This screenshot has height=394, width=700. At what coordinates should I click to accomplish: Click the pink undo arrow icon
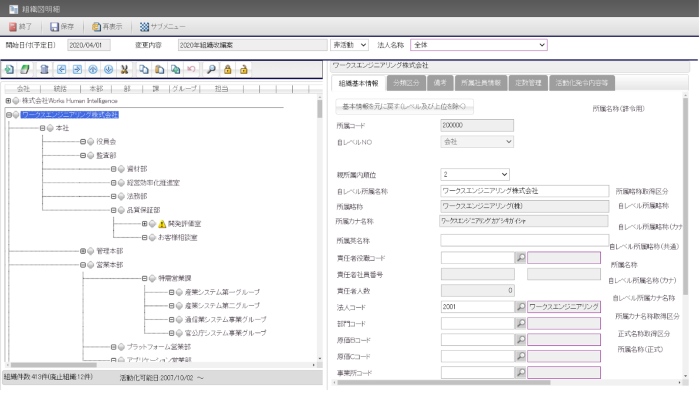pos(191,70)
